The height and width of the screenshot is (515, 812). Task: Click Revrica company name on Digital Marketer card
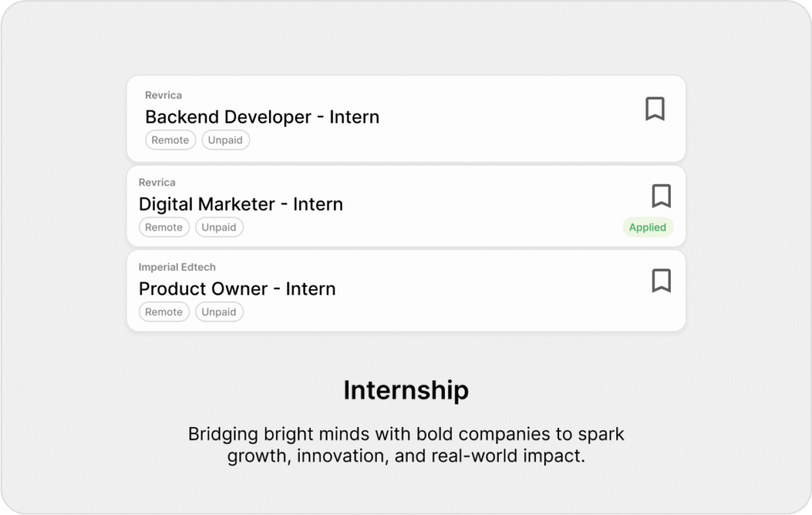coord(157,182)
